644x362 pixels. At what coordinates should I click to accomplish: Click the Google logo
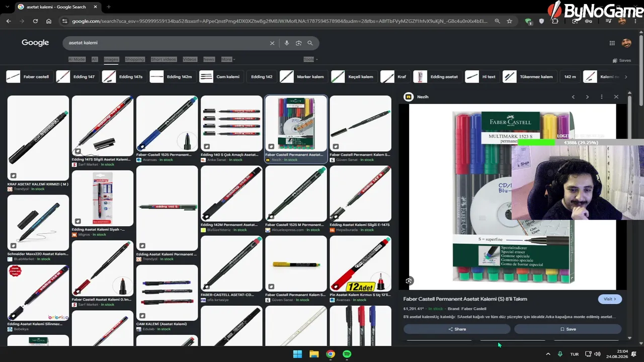click(35, 43)
